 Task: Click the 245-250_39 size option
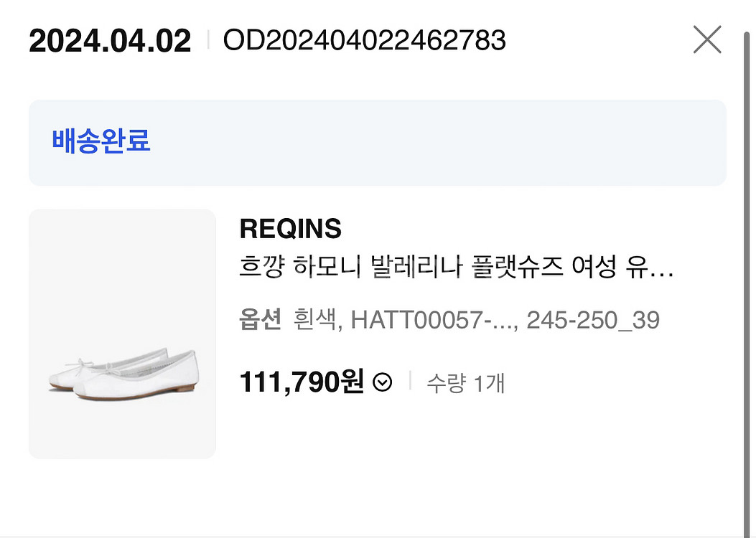pos(592,320)
